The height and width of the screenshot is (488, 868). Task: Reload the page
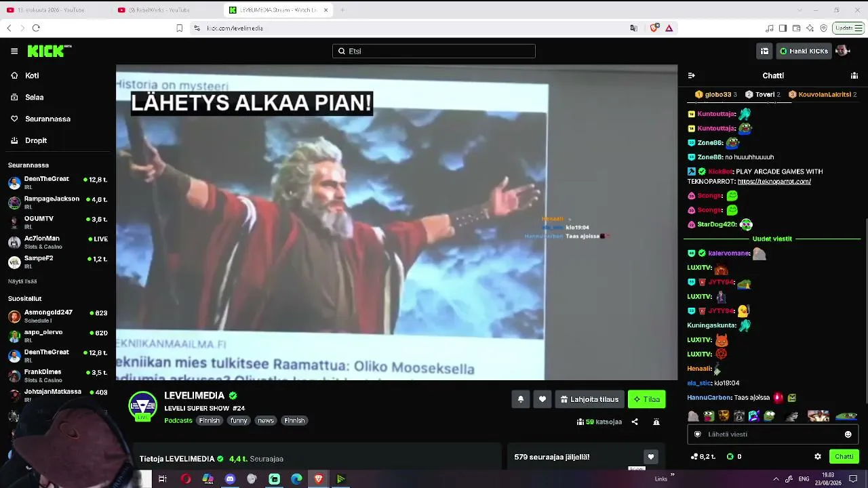pos(36,28)
